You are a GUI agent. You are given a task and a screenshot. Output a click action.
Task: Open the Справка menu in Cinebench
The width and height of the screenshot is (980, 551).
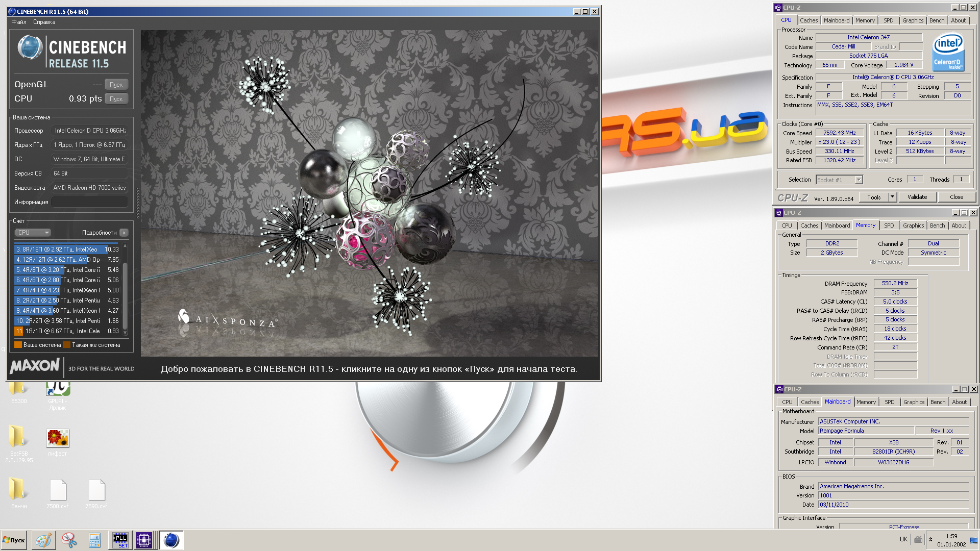(x=44, y=22)
